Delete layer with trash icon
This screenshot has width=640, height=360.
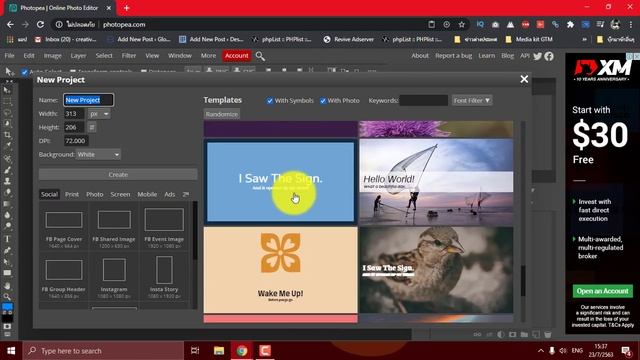tap(548, 334)
